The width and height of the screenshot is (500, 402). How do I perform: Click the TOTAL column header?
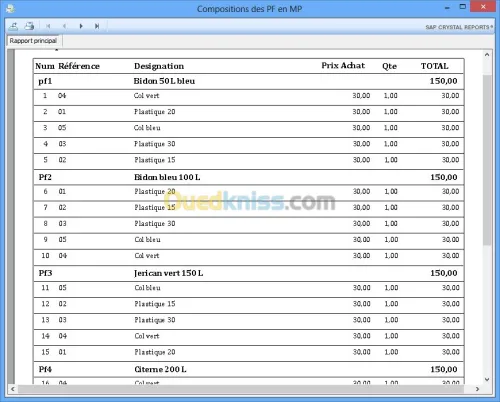[434, 66]
